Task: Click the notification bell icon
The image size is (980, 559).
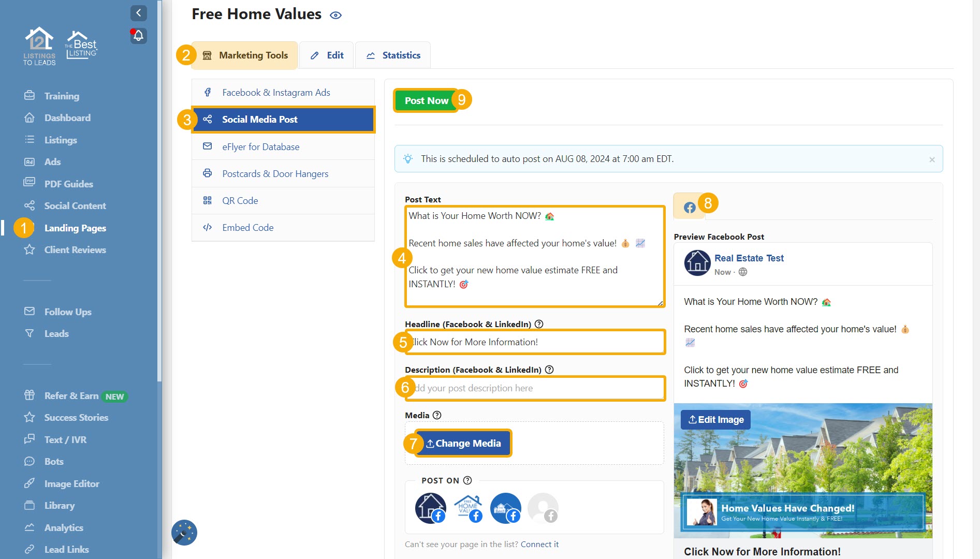Action: [138, 36]
